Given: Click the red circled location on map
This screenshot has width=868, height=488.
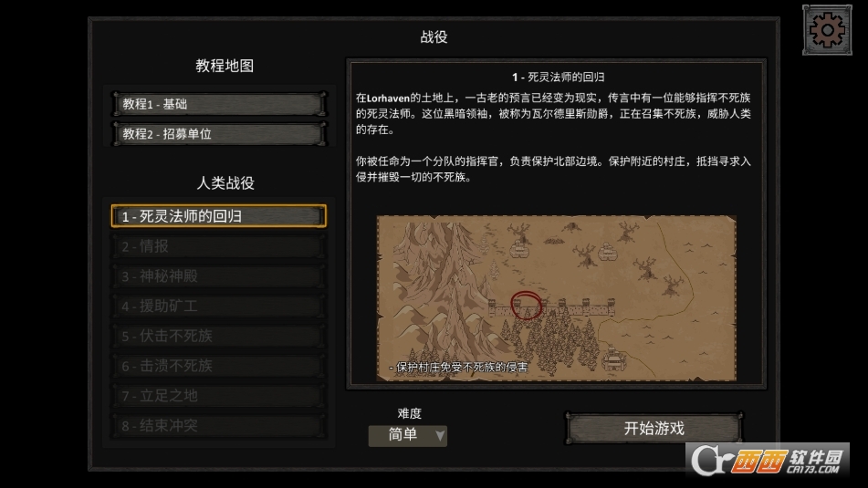Looking at the screenshot, I should click(x=526, y=306).
